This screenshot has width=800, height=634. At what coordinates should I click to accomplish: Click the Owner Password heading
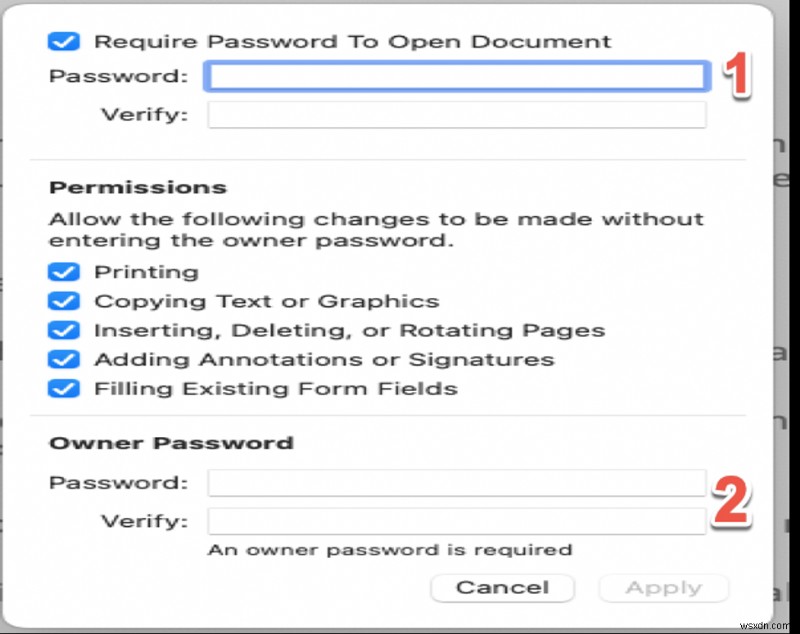click(x=173, y=442)
